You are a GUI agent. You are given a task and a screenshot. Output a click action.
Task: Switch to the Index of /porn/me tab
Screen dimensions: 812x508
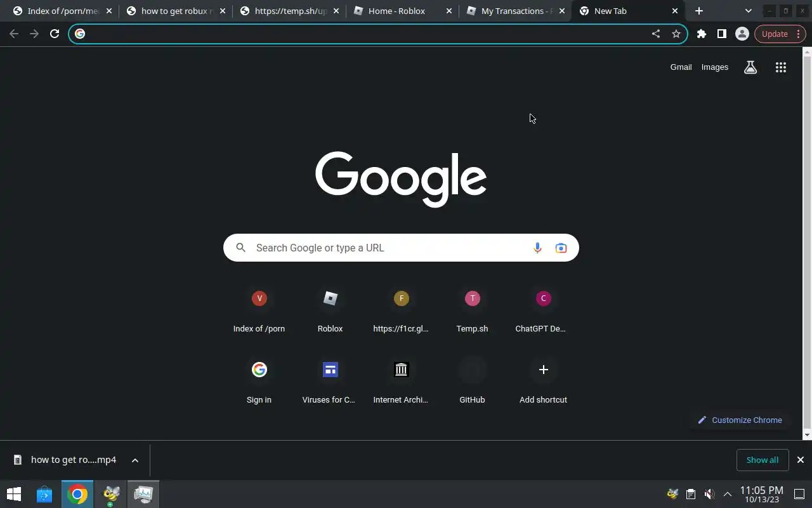pyautogui.click(x=62, y=11)
